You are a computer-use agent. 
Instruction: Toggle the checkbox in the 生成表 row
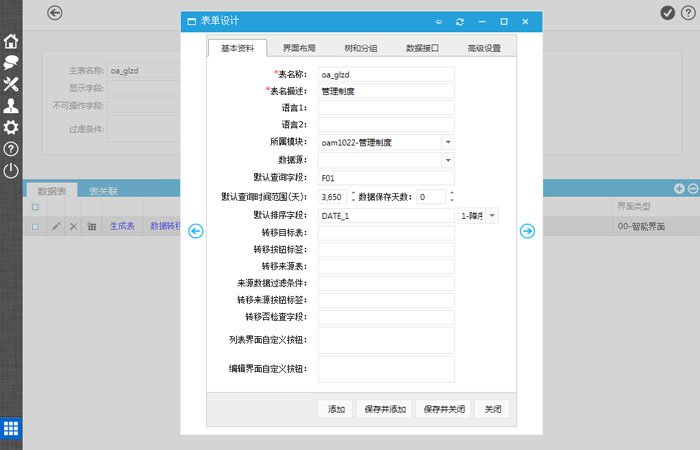tap(35, 226)
